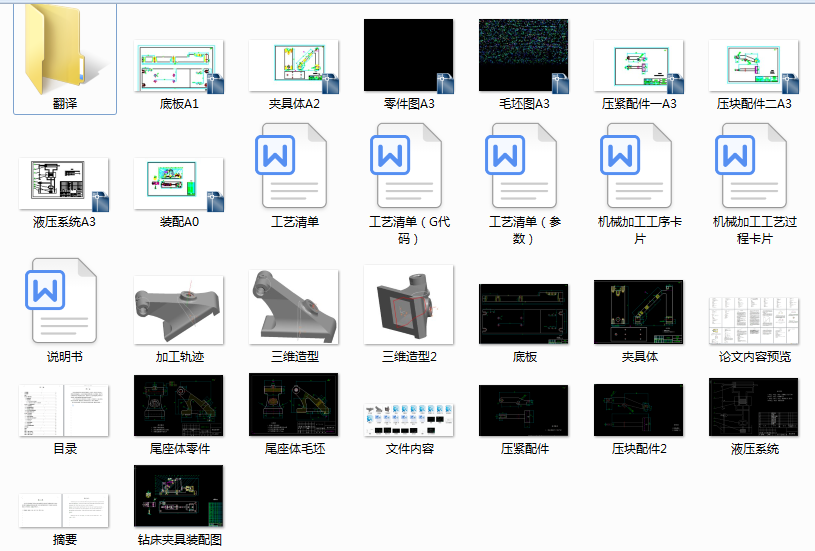815x551 pixels.
Task: Select the 论文内容预览 image
Action: pos(754,320)
